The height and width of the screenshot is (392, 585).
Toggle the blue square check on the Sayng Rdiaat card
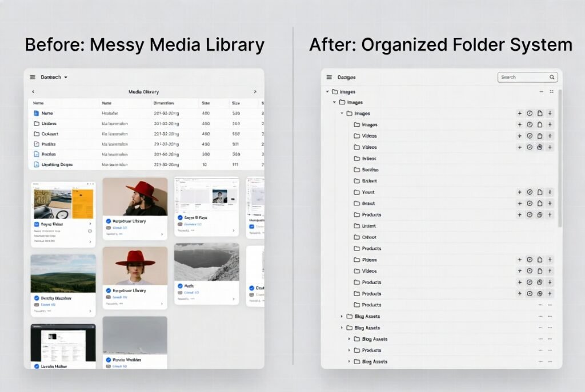click(37, 224)
